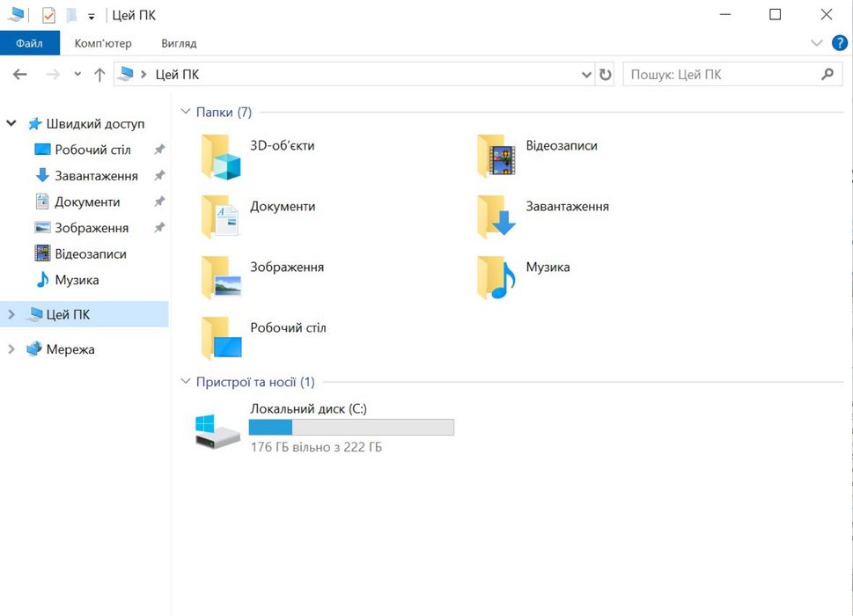Switch to the Вигляд ribbon tab

pos(179,43)
